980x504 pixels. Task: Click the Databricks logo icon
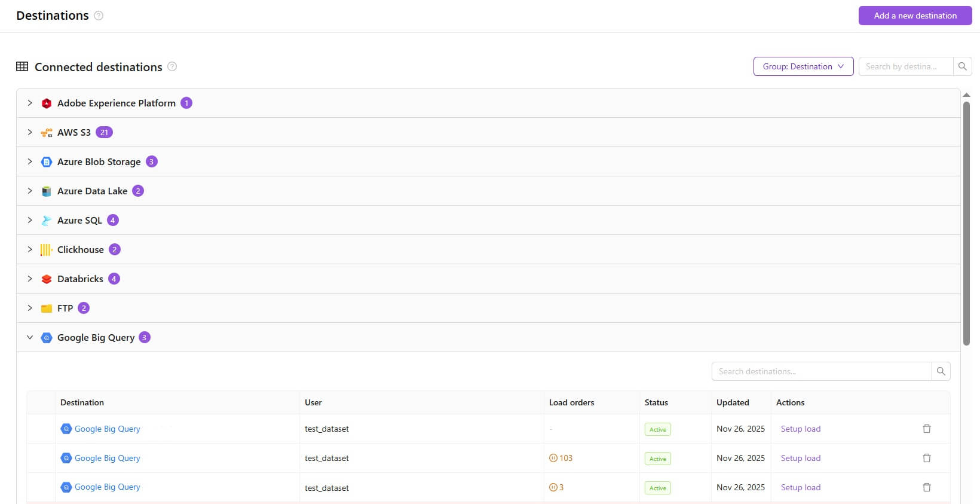tap(47, 279)
